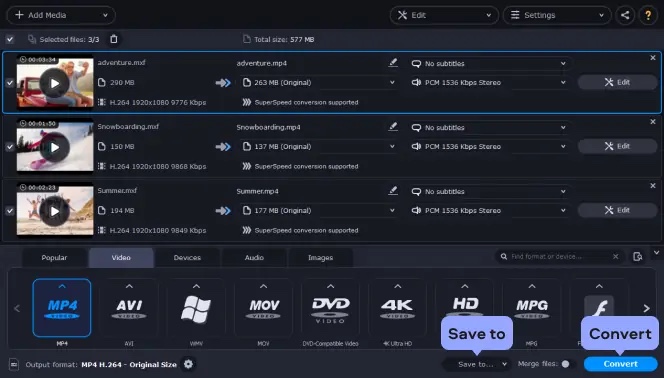This screenshot has height=378, width=664.
Task: Edit the Summer.mxf video
Action: (617, 210)
